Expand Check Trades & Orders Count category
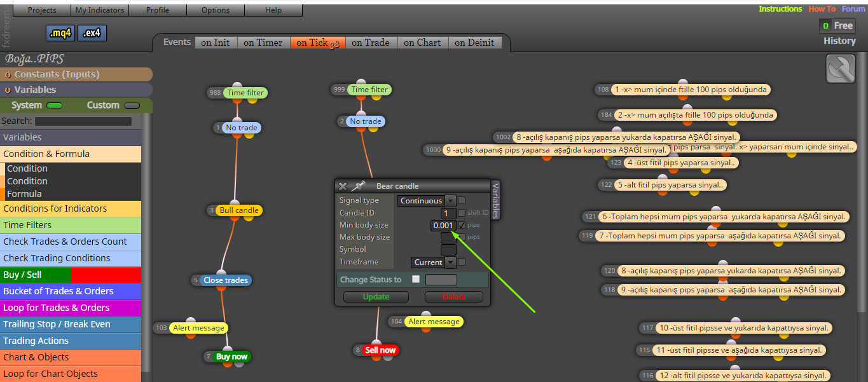Image resolution: width=868 pixels, height=382 pixels. click(x=71, y=242)
